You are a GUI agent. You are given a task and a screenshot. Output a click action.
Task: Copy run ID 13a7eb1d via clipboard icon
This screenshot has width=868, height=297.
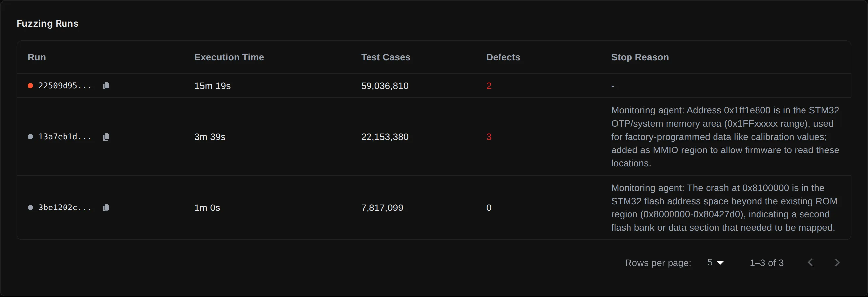point(106,137)
